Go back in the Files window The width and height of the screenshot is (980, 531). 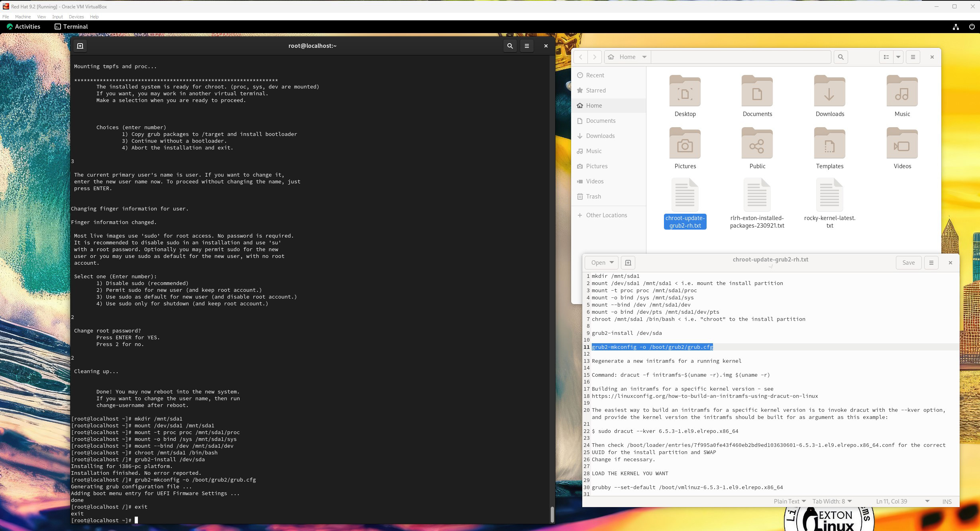click(x=581, y=57)
